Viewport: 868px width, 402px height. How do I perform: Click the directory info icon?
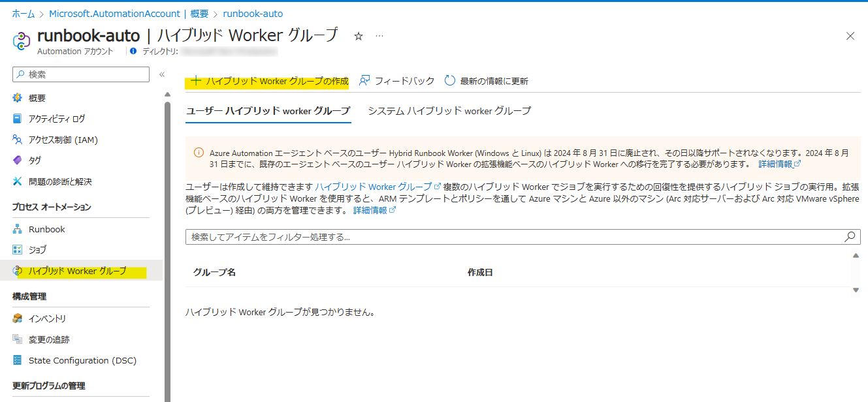133,51
